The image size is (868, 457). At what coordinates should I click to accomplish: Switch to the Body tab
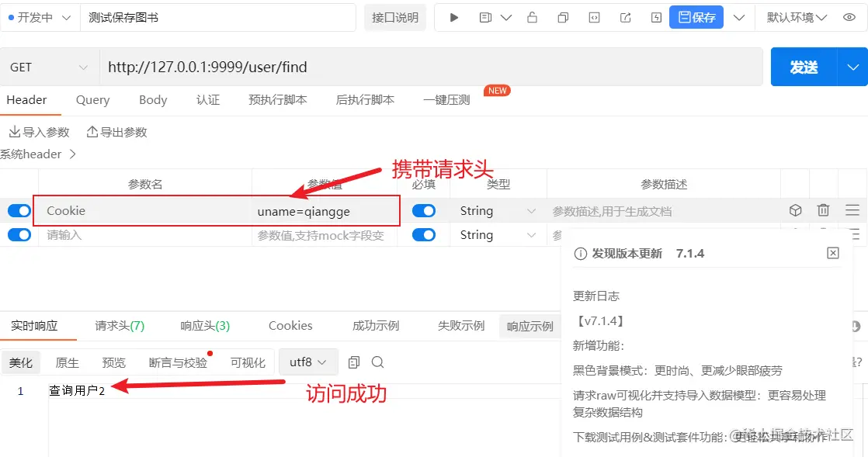[x=152, y=99]
